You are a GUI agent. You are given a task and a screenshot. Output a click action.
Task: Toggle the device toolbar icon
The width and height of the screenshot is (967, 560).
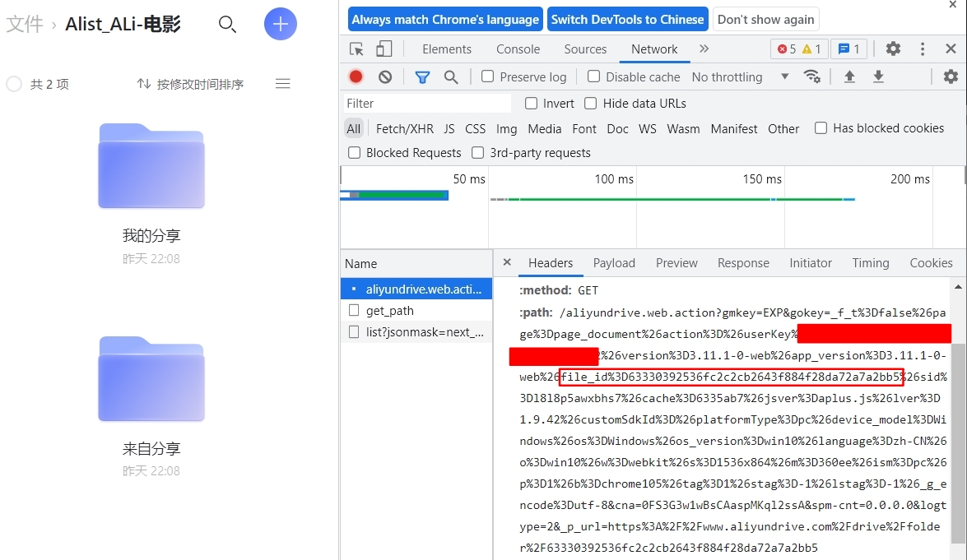(384, 49)
